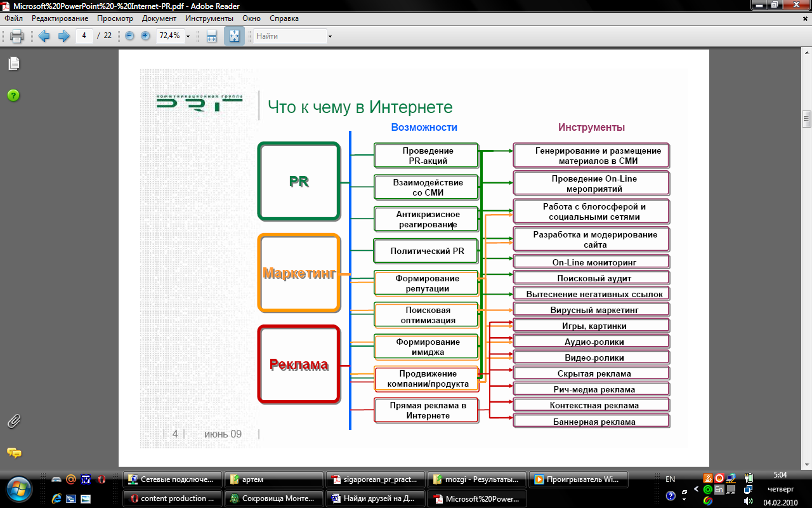Select the fit width scrolling icon
Screen dimensions: 812x508
click(212, 36)
